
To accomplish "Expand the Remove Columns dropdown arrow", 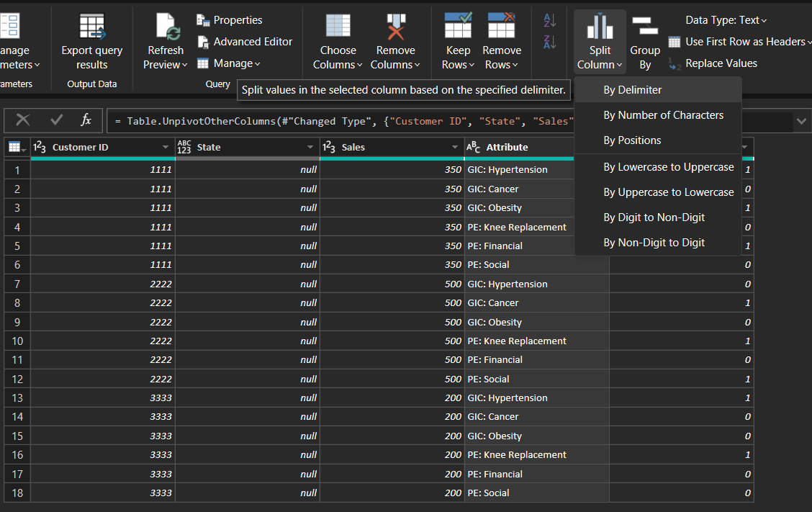I will pos(417,66).
